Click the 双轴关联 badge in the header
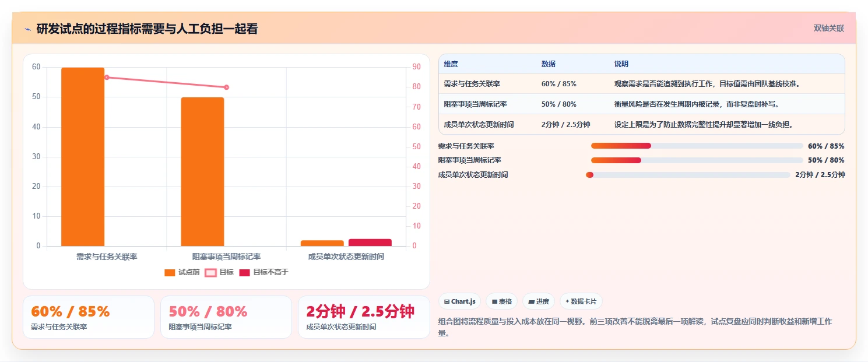Image resolution: width=868 pixels, height=362 pixels. point(829,28)
